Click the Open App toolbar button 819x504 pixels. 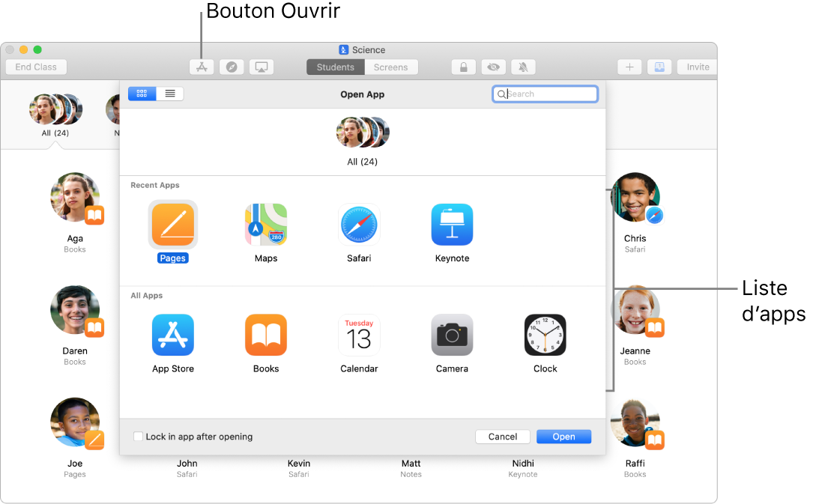pos(202,67)
